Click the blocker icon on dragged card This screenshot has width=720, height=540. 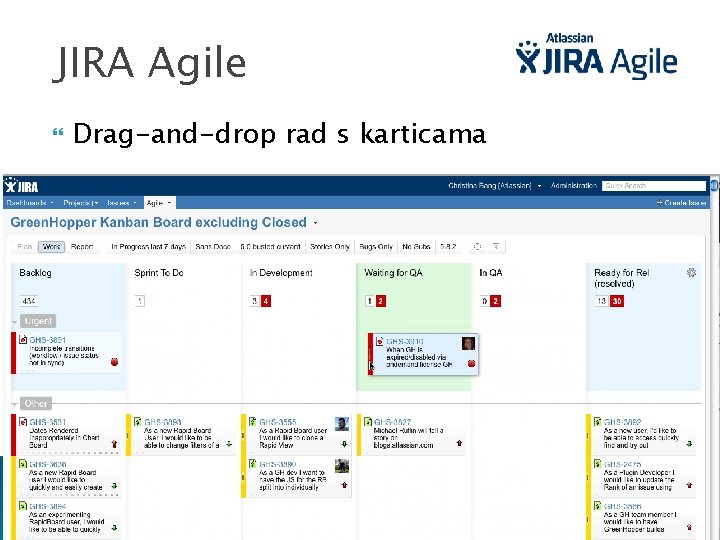[471, 363]
